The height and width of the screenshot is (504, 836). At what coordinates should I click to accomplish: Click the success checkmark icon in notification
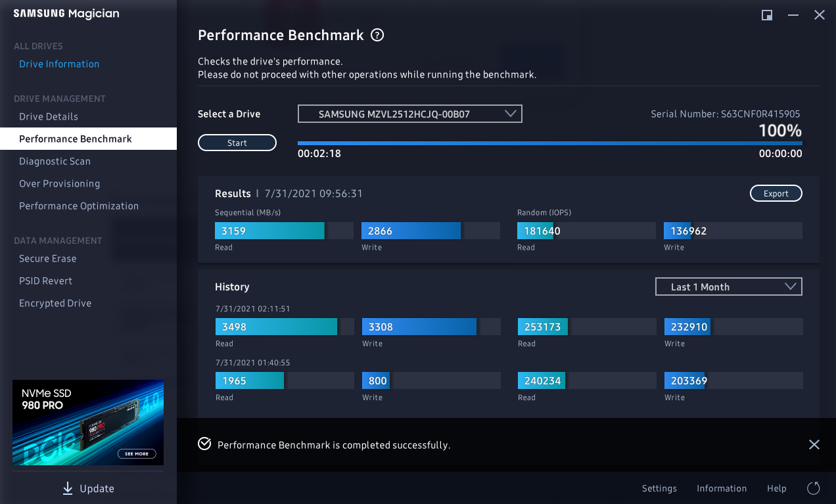[x=204, y=444]
